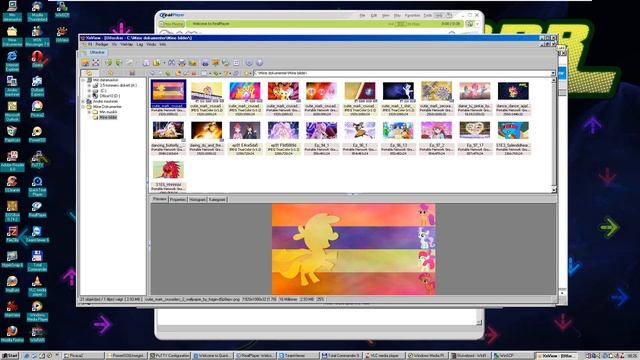Click the binoculars search icon in XnView toolbar
Image resolution: width=640 pixels, height=360 pixels.
[172, 62]
